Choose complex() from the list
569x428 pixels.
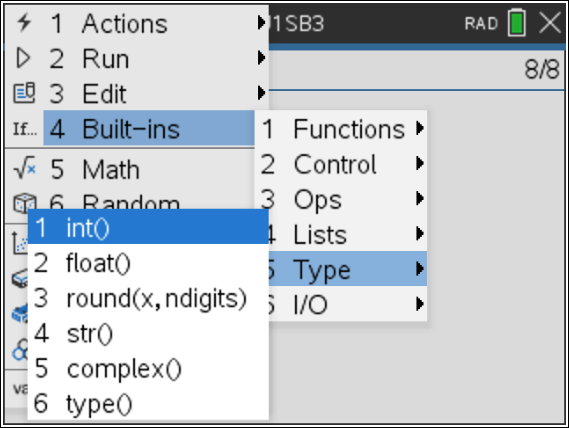pyautogui.click(x=148, y=368)
